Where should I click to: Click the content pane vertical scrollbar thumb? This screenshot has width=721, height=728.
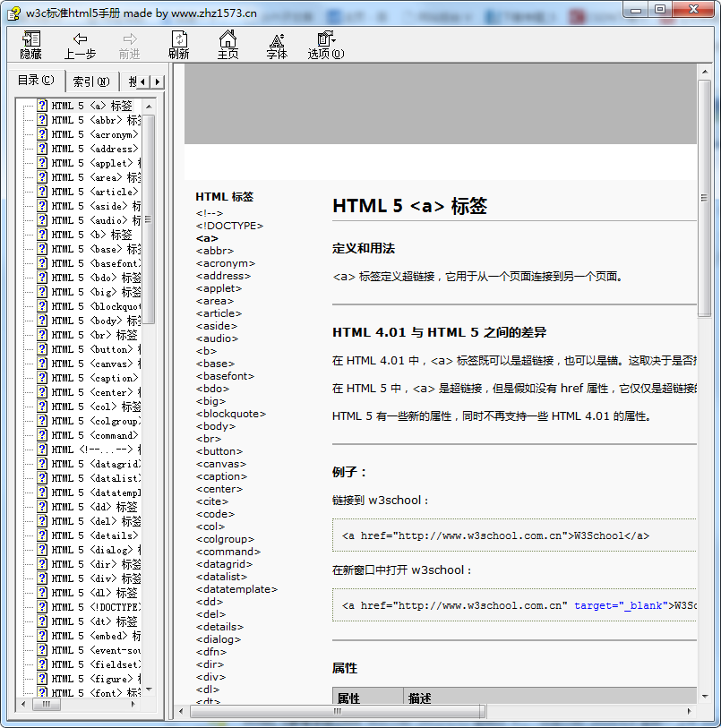click(x=704, y=198)
